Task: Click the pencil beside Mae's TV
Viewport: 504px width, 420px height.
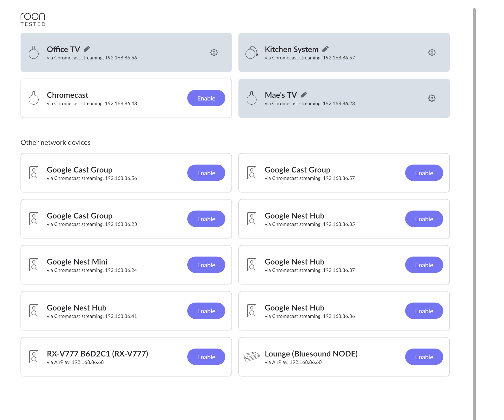Action: [x=304, y=94]
